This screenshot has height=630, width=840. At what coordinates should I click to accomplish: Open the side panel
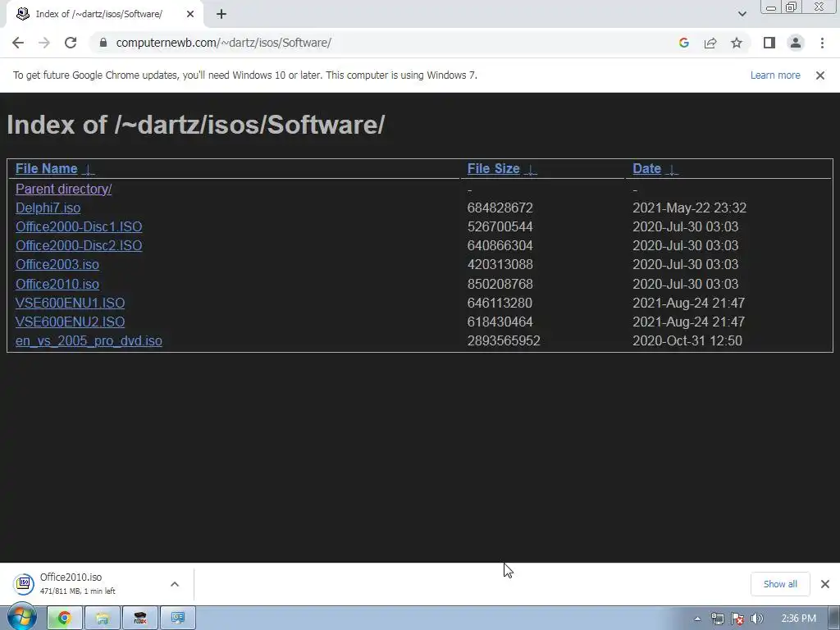coord(769,43)
